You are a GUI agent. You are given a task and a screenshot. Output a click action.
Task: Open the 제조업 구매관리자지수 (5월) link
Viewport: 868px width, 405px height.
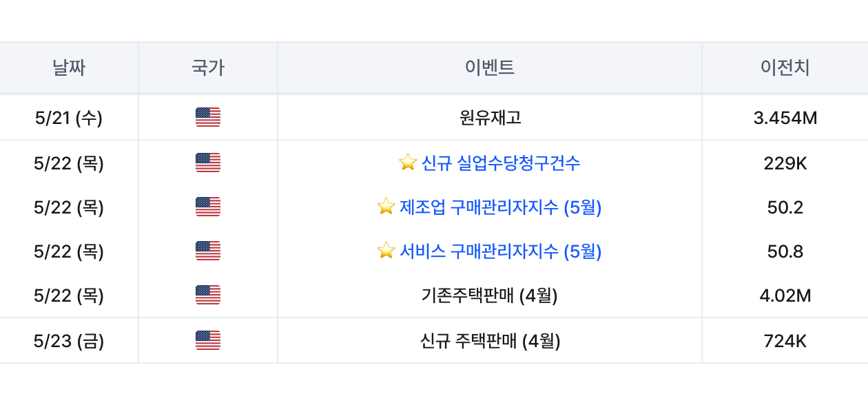click(x=501, y=207)
